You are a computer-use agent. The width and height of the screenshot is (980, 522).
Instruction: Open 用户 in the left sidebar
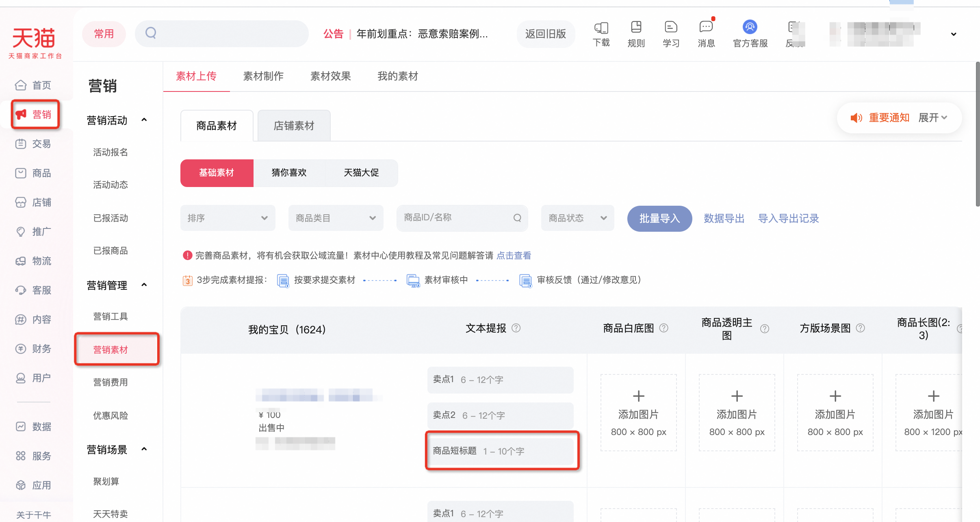click(33, 378)
